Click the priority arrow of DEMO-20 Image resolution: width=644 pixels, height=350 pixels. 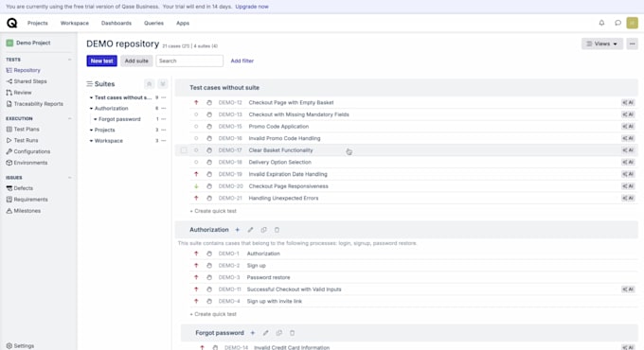click(196, 186)
